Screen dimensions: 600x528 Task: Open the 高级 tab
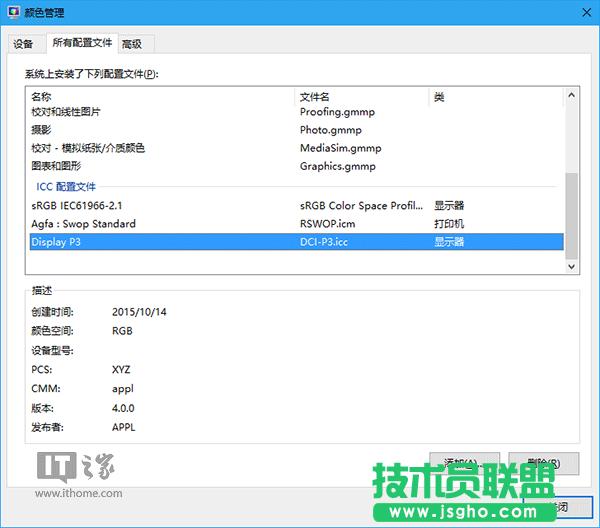coord(132,44)
